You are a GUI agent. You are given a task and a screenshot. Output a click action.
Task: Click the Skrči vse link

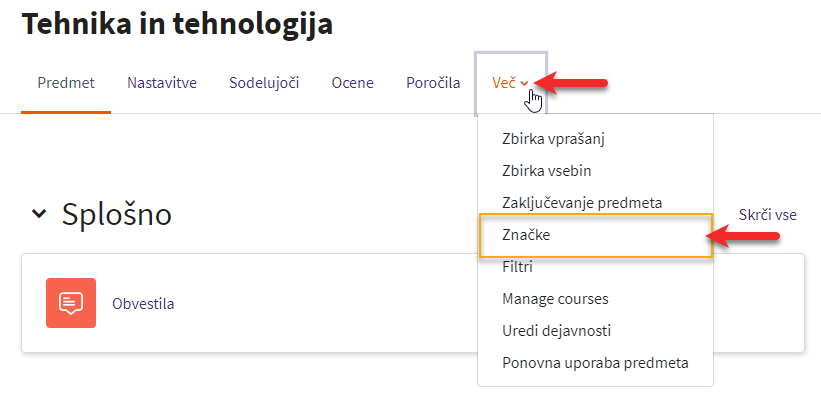(x=768, y=214)
